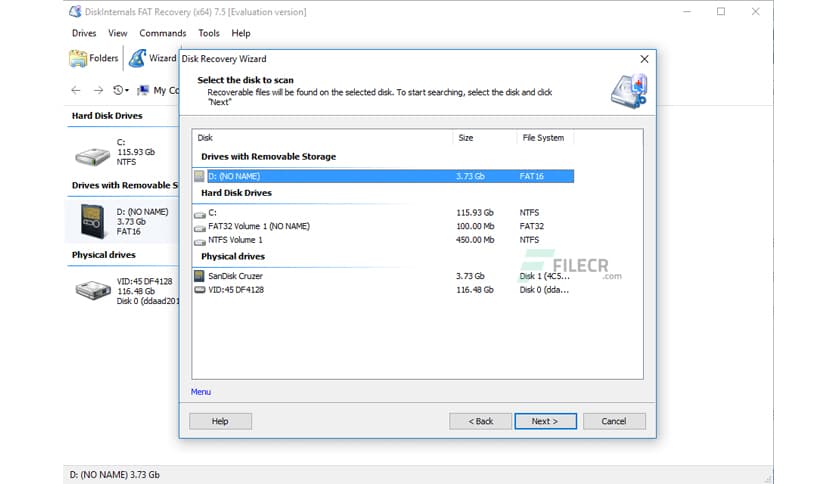Viewport: 836px width, 484px height.
Task: Click the D: (NO NAME) label in main window
Action: tap(142, 212)
